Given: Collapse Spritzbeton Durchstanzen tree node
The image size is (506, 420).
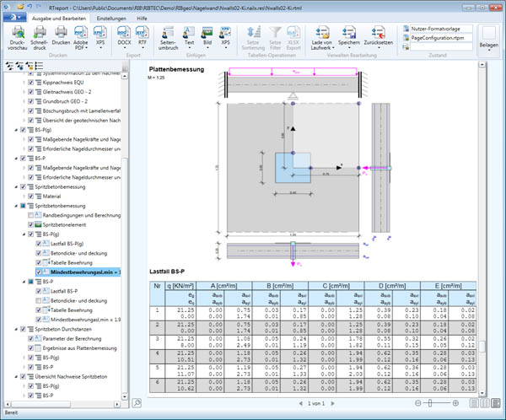Looking at the screenshot, I should 16,329.
